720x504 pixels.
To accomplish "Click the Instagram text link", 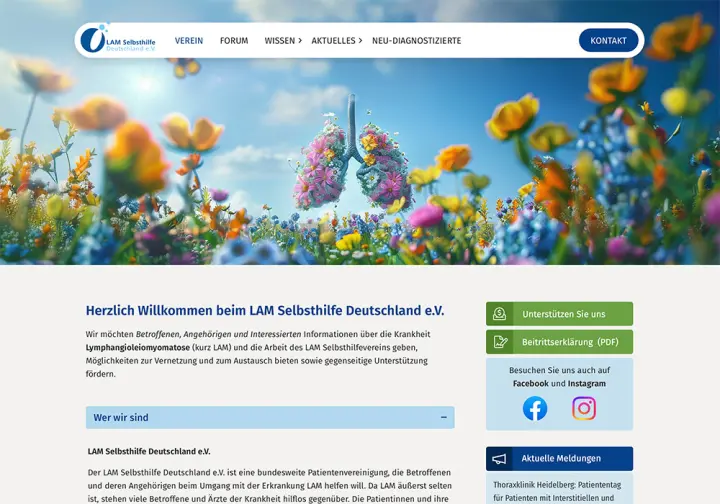I will (x=587, y=383).
